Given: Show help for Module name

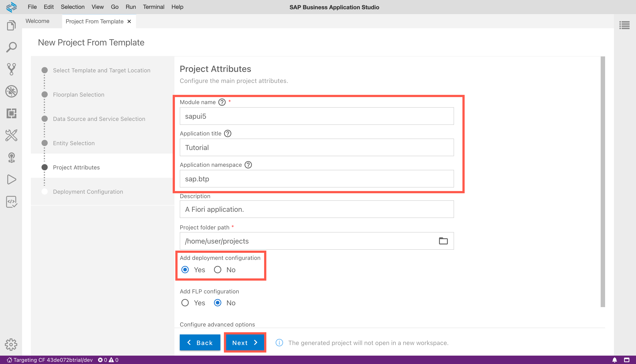Looking at the screenshot, I should coord(222,102).
